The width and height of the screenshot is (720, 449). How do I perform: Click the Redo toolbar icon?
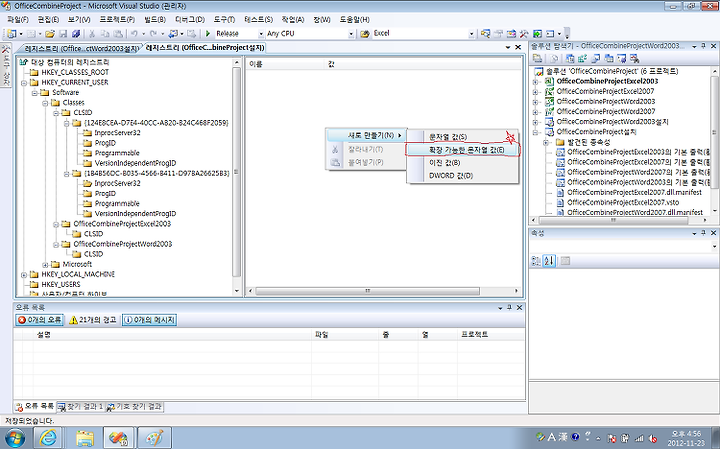(153, 34)
